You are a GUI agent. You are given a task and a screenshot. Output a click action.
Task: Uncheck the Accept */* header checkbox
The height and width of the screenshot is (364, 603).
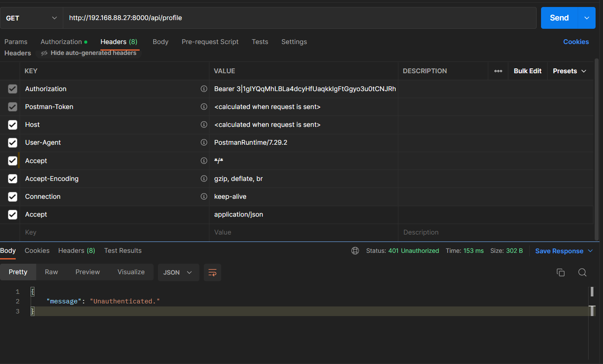click(x=13, y=161)
